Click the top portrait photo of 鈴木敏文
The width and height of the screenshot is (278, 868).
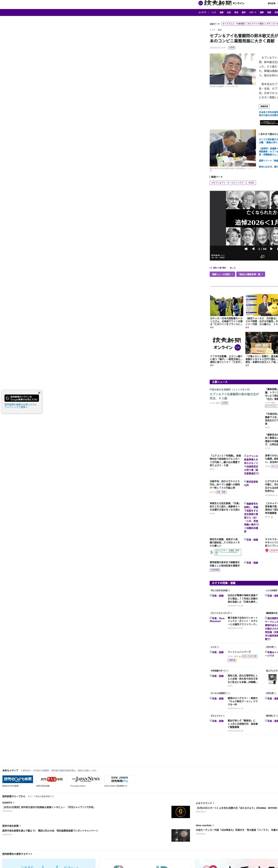click(x=233, y=69)
